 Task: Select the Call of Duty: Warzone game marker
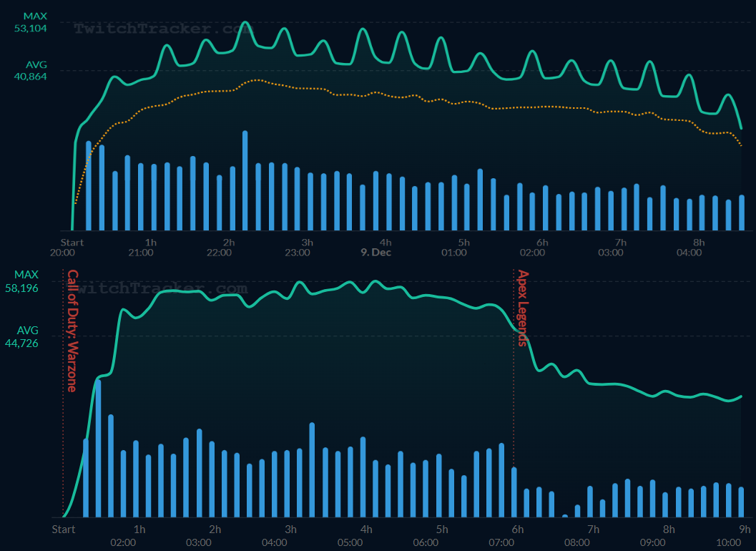(72, 331)
